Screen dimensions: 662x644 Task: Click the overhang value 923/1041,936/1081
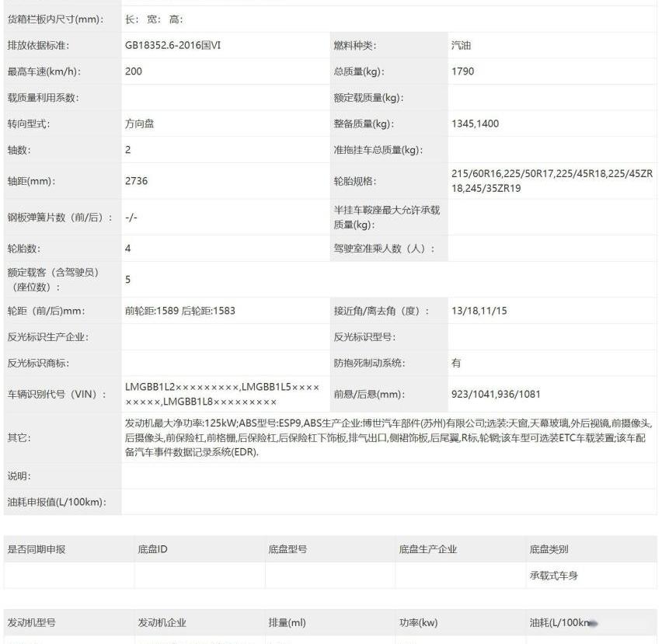(496, 394)
